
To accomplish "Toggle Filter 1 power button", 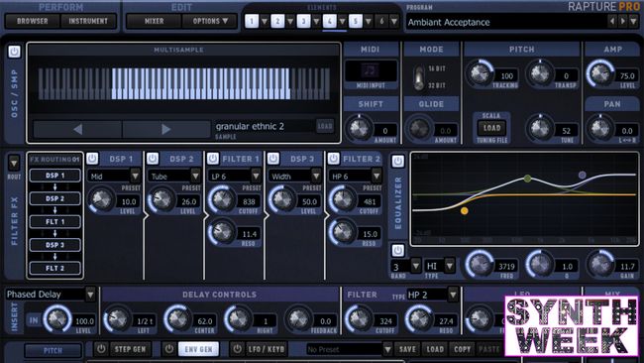I will (213, 159).
